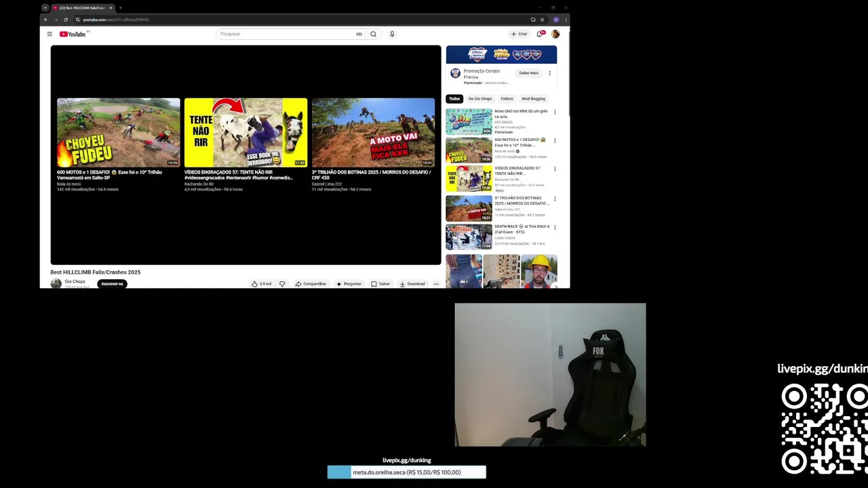Click the Best HILLCLIMB Fails/Crashes 2025 title
Viewport: 868px width, 488px height.
coord(96,272)
